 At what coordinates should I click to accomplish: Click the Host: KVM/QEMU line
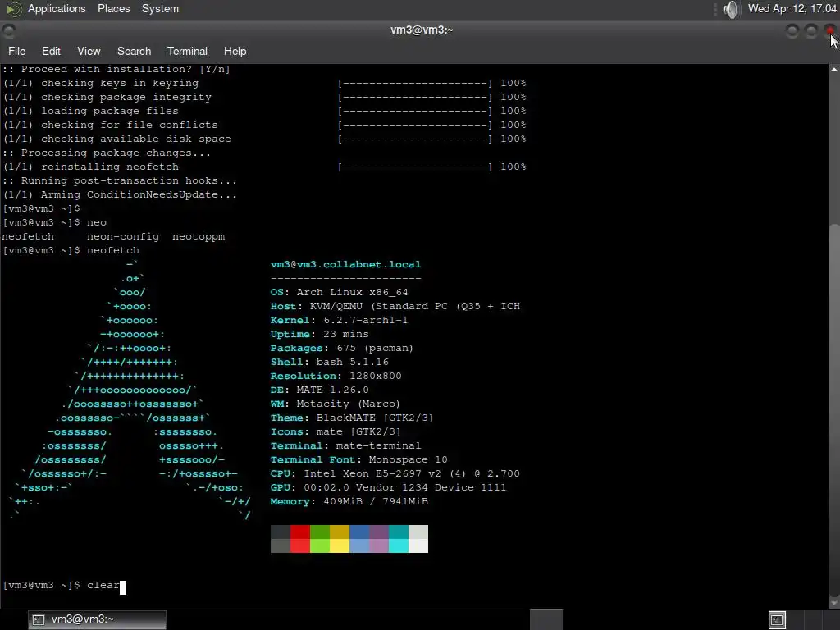[395, 307]
